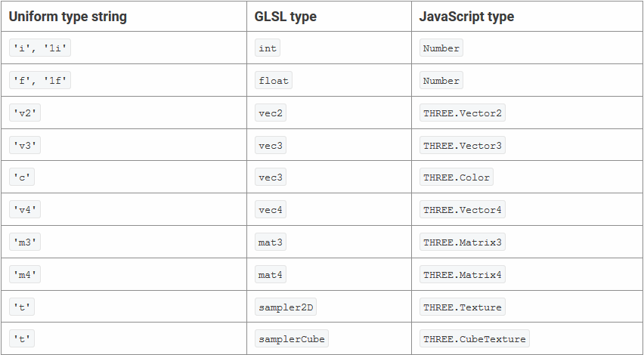The height and width of the screenshot is (355, 644).
Task: Click the vec4 code snippet
Action: [x=271, y=210]
